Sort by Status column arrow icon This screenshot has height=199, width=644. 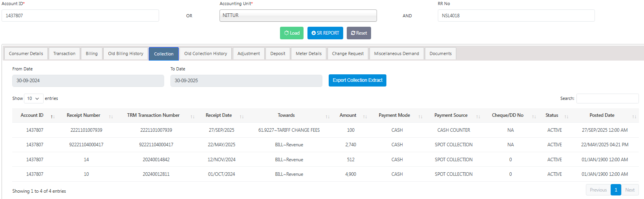566,116
